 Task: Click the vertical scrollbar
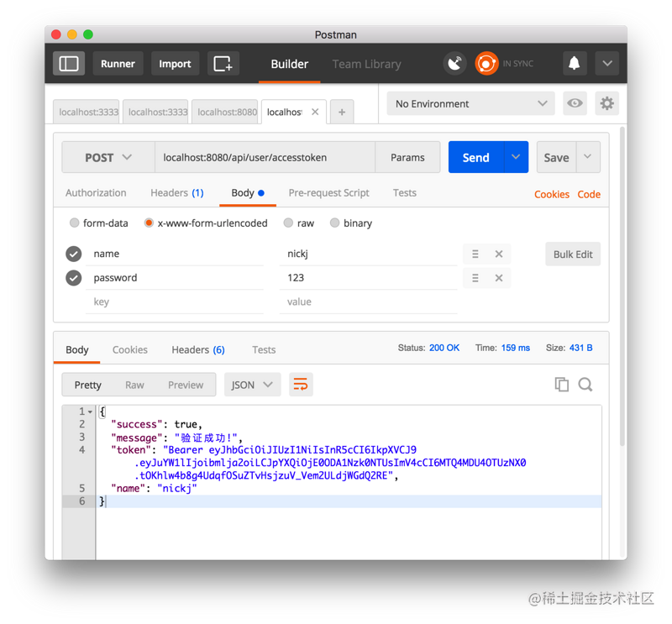tap(623, 287)
